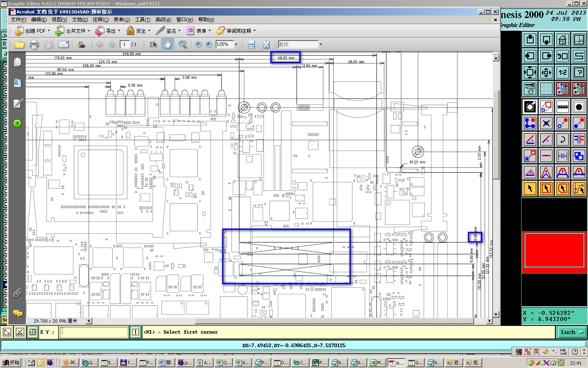Click the Genesis pan left icon

pos(530,56)
